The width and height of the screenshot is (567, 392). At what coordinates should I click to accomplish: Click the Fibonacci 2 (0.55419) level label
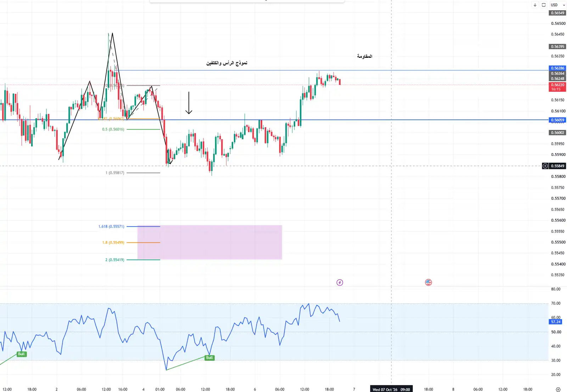[x=115, y=260]
